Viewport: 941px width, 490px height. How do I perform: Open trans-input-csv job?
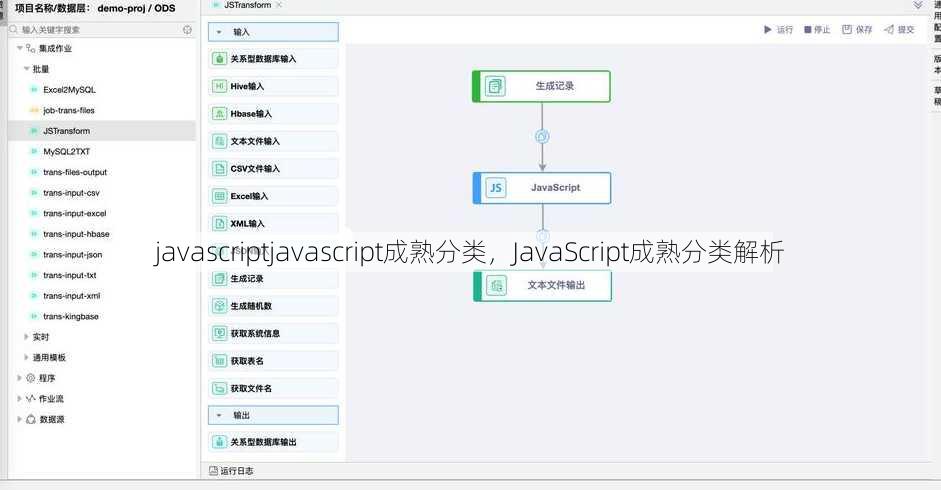(71, 193)
